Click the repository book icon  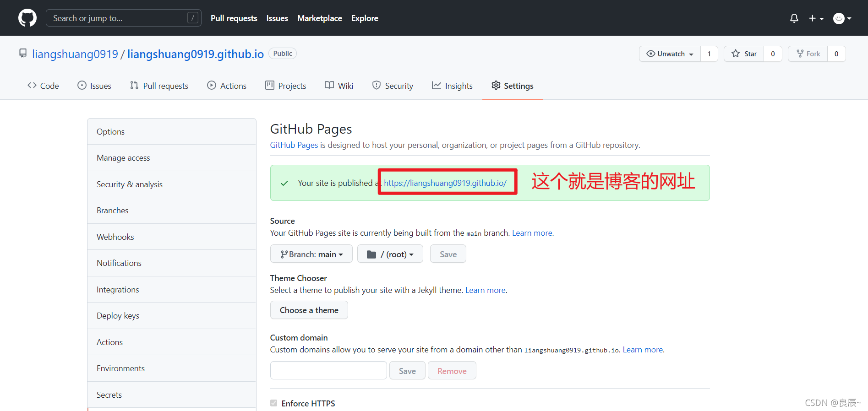[x=23, y=54]
